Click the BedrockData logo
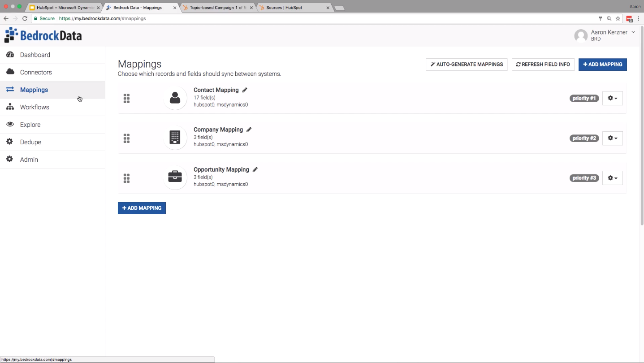 pos(43,35)
